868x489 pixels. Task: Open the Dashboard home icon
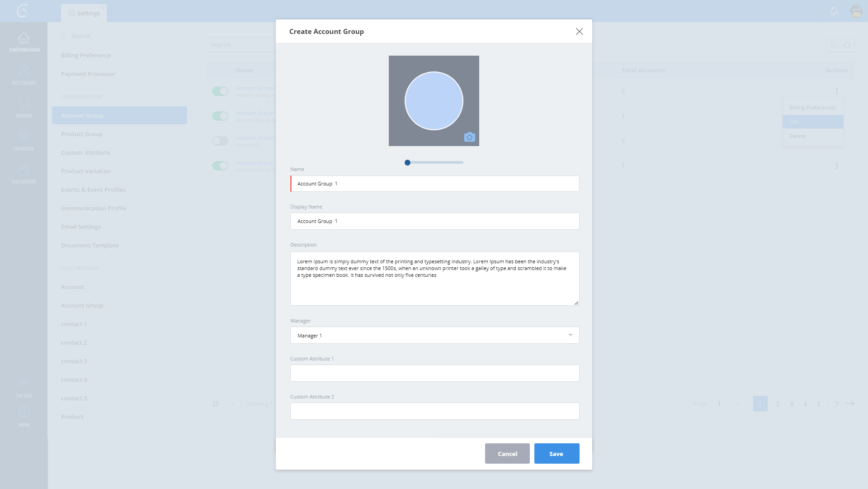coord(24,38)
